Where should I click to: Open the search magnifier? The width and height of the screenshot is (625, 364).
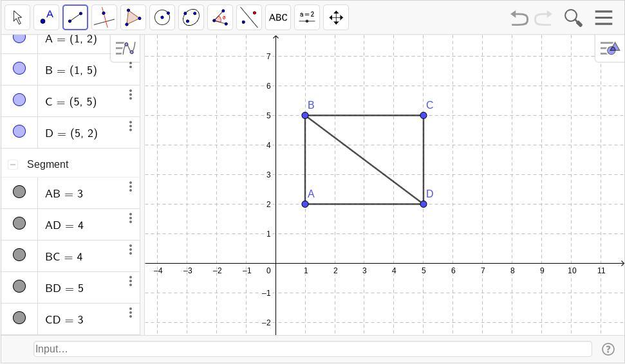pyautogui.click(x=573, y=18)
